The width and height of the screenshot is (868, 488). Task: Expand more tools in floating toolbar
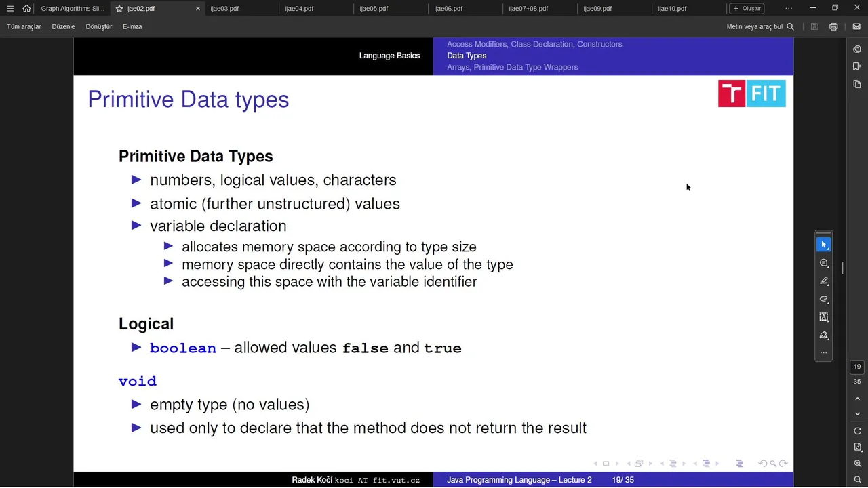824,352
